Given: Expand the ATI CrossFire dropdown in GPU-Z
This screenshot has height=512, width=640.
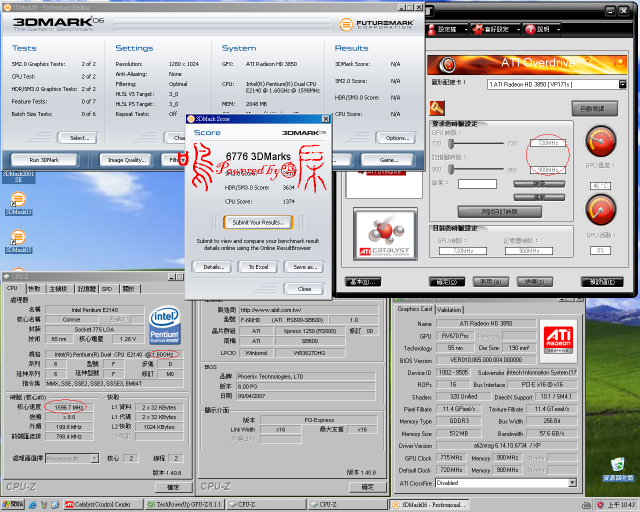Looking at the screenshot, I should [572, 483].
